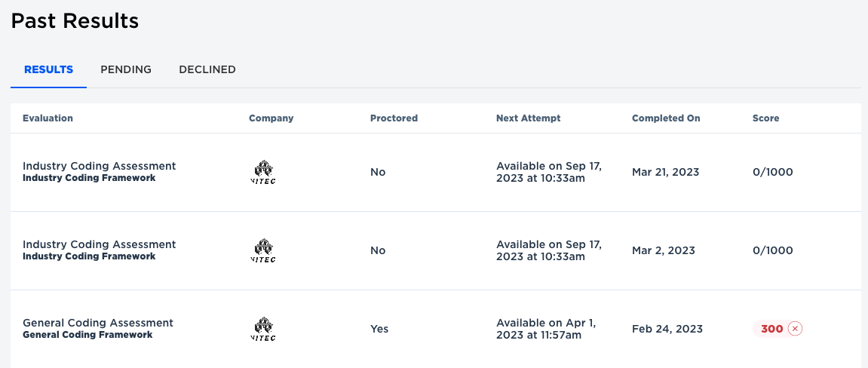
Task: Open the General Coding Assessment result
Action: (98, 324)
